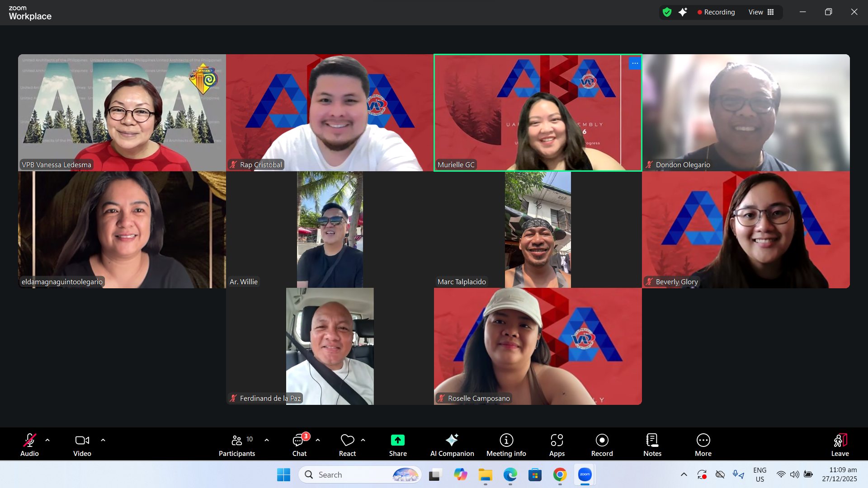Show Meeting info details
This screenshot has height=488, width=868.
506,445
